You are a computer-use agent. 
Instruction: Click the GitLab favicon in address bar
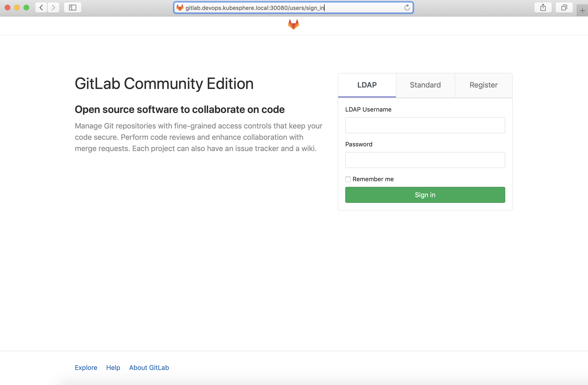pos(180,8)
